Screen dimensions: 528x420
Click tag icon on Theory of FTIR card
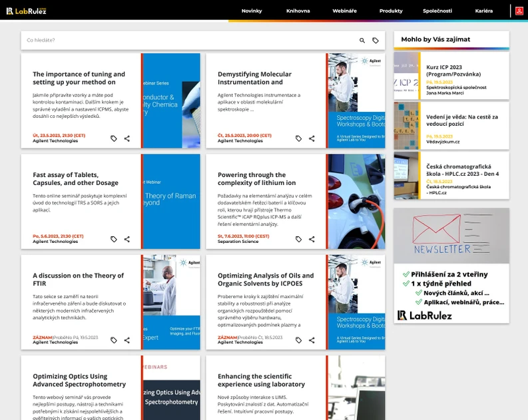114,340
